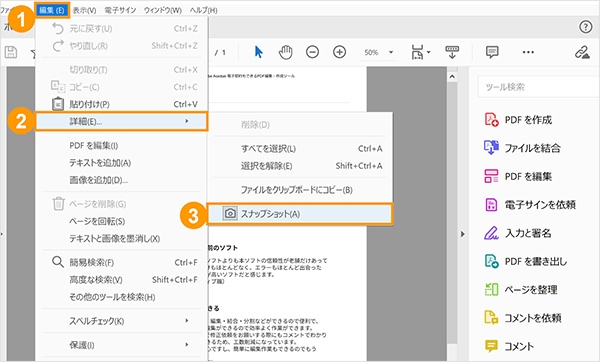This screenshot has width=600, height=362.
Task: Open the 電子サイン menu
Action: coord(120,10)
